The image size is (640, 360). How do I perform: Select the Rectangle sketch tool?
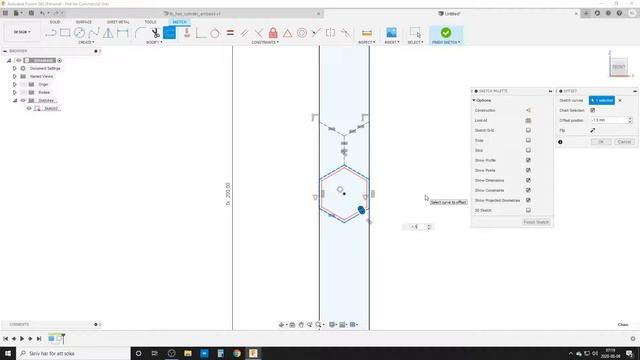tap(65, 33)
